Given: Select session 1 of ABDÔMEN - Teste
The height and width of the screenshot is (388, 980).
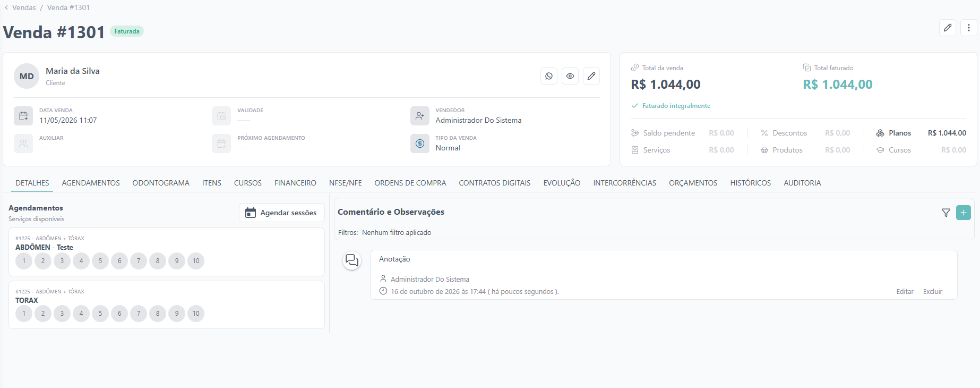Looking at the screenshot, I should click(x=24, y=261).
